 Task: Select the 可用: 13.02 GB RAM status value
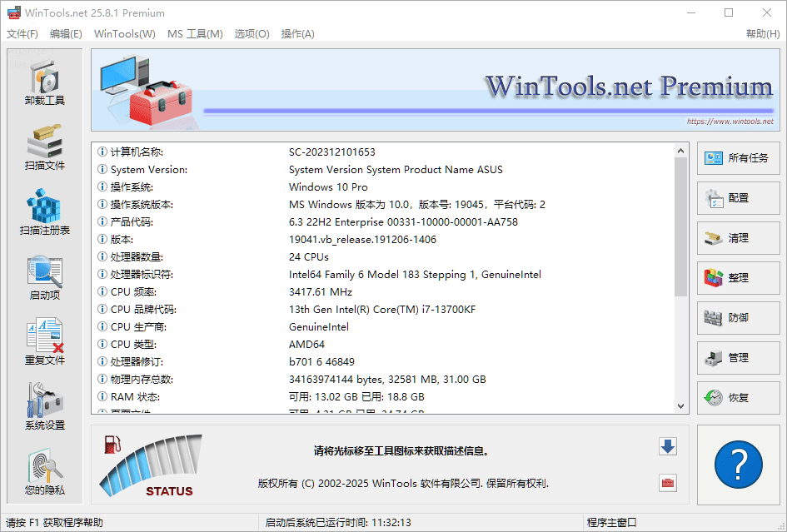[356, 397]
